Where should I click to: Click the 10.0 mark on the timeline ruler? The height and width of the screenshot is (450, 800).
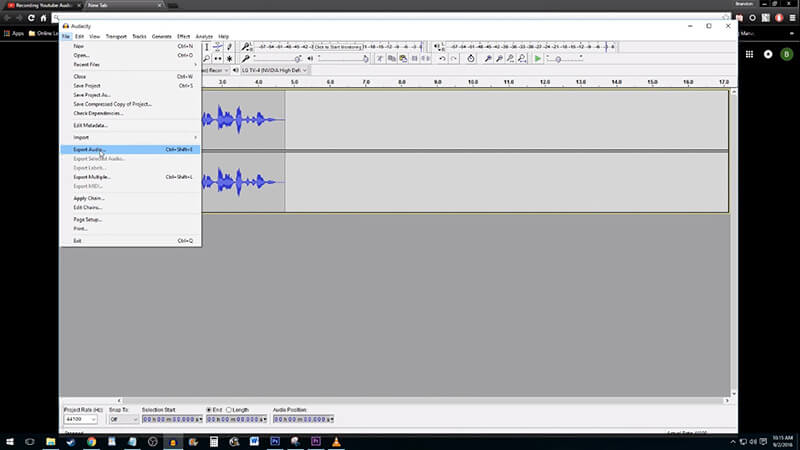point(473,82)
